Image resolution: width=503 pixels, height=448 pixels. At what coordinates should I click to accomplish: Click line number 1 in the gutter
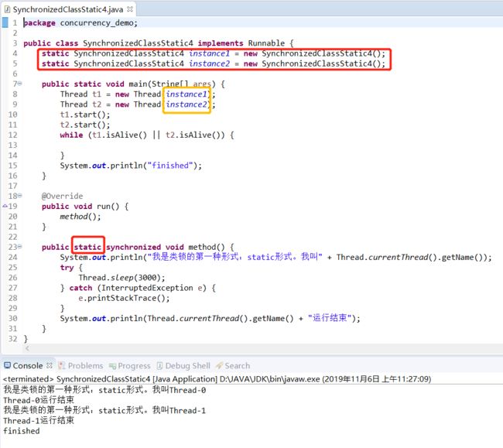click(15, 22)
